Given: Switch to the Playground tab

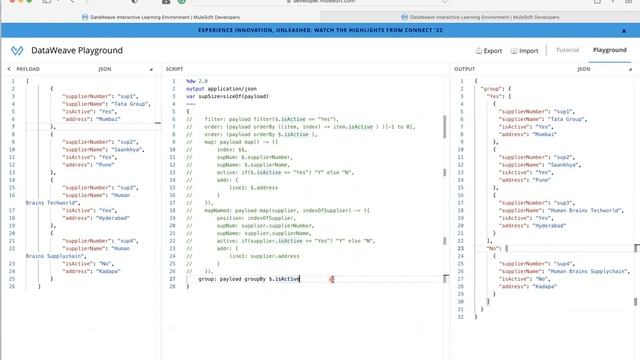Looking at the screenshot, I should pyautogui.click(x=609, y=50).
